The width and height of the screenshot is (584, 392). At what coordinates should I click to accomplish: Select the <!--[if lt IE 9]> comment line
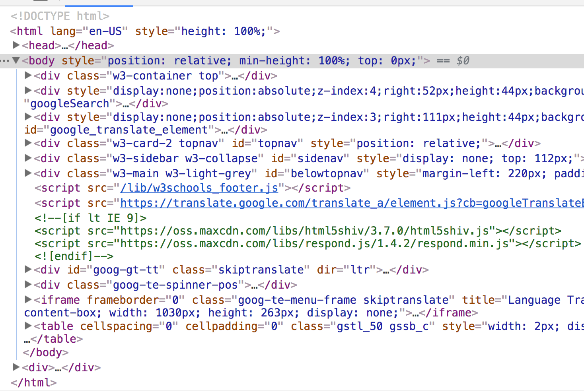(x=91, y=218)
